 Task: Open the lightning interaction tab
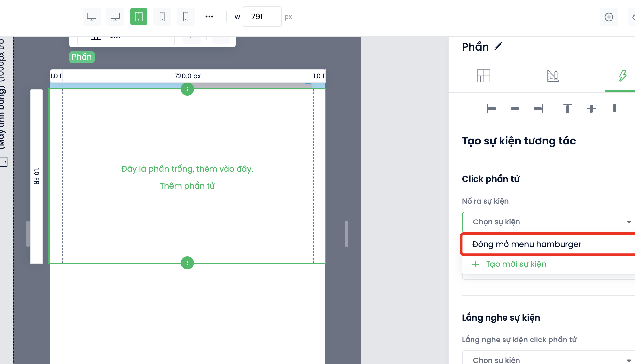(x=623, y=76)
